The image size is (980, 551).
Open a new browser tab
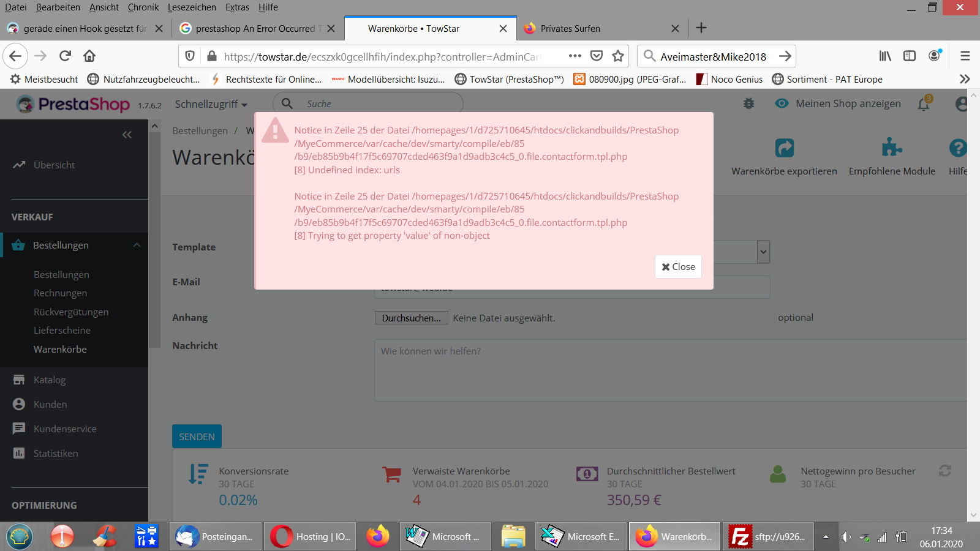click(x=701, y=28)
